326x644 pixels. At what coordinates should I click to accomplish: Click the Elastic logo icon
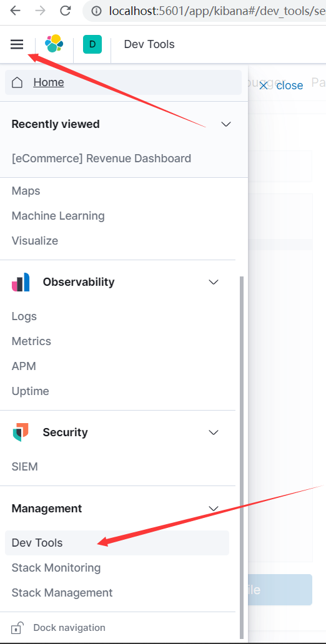pyautogui.click(x=54, y=44)
